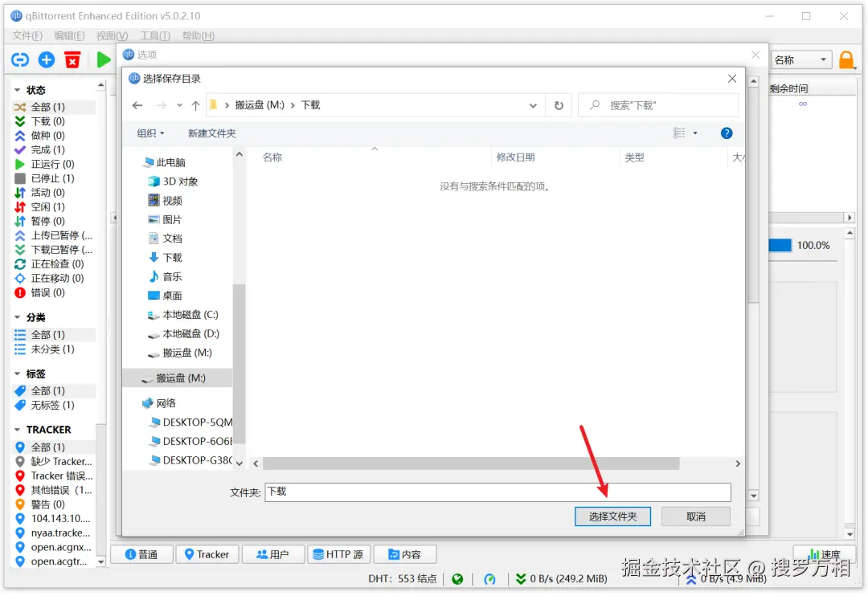
Task: Click 选择文件夹 button
Action: (612, 516)
